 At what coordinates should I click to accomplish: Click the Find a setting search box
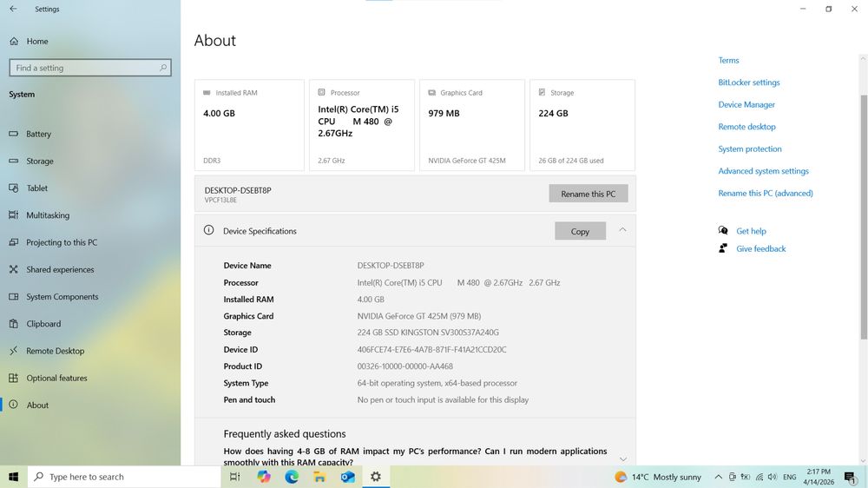(x=90, y=68)
